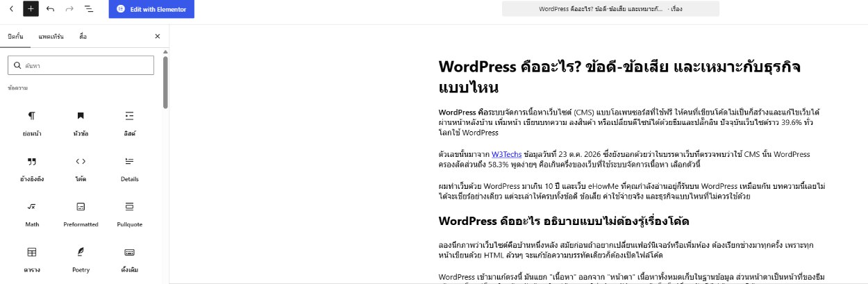Insert a โค้ด code block
The width and height of the screenshot is (868, 284).
tap(81, 169)
